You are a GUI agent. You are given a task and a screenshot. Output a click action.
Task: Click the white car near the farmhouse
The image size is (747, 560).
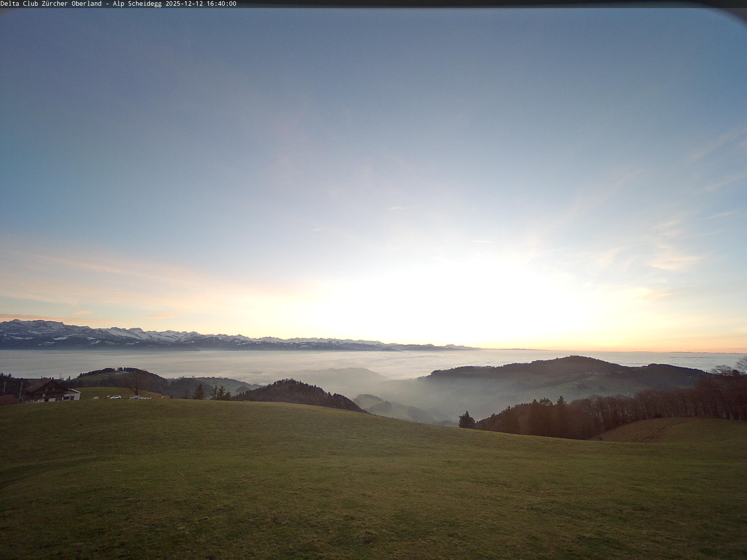point(115,397)
